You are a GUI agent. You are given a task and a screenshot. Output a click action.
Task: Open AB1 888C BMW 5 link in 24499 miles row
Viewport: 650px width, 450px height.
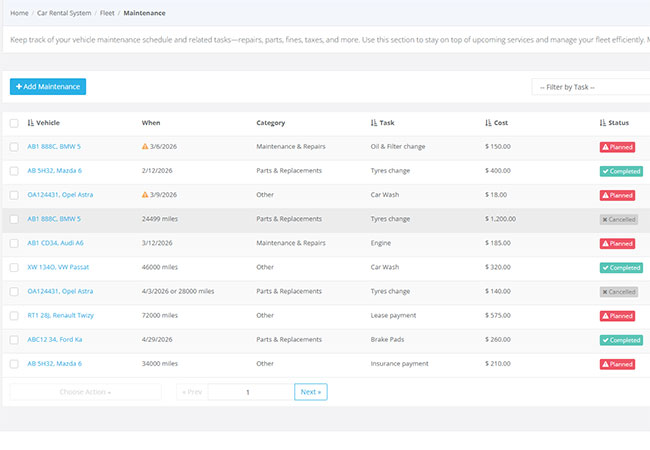pos(54,219)
